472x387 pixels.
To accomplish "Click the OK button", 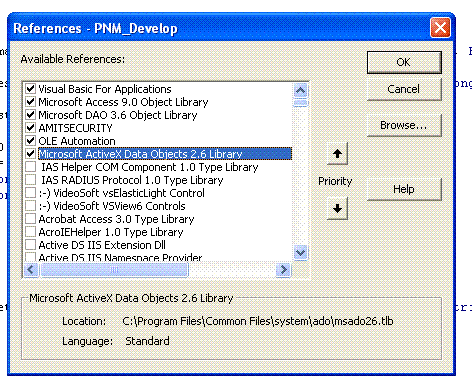I will click(404, 62).
